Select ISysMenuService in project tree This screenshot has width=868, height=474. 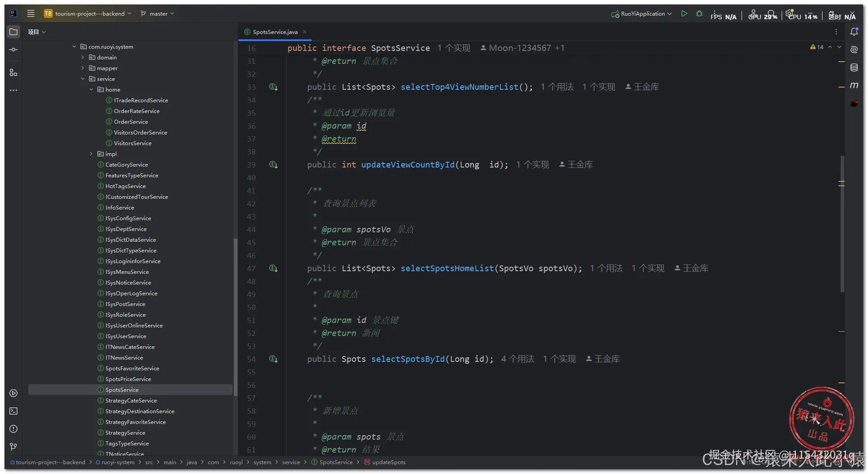coord(123,272)
